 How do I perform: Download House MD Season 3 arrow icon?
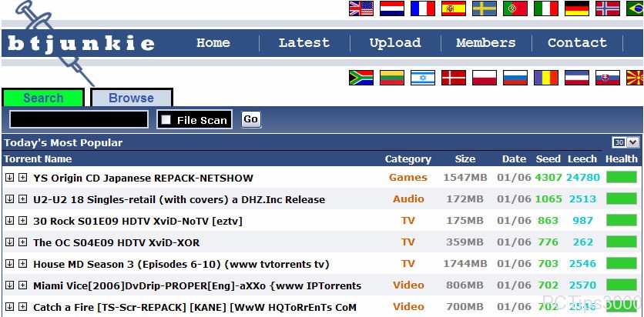[x=9, y=263]
